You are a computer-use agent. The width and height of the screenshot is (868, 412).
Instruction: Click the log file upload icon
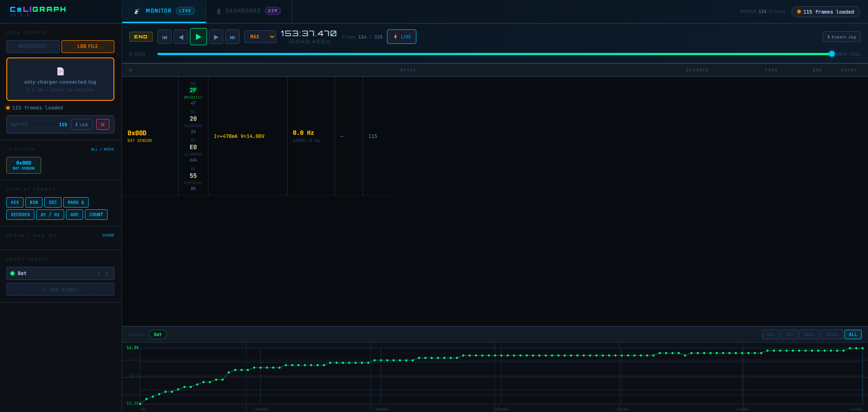click(x=60, y=71)
